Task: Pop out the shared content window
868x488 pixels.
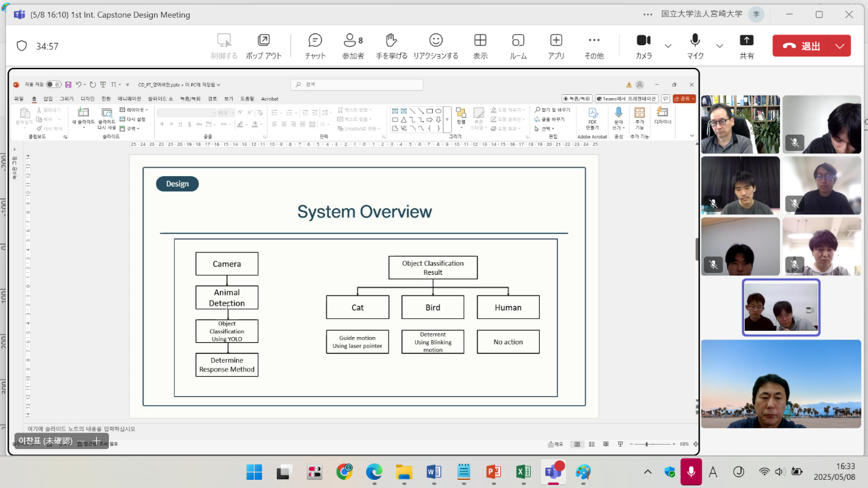Action: 264,46
